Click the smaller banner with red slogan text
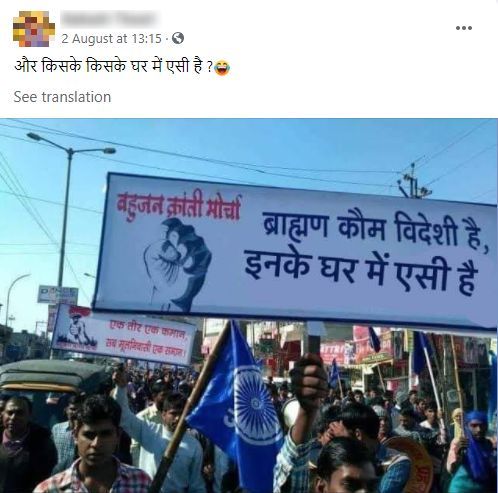 (x=124, y=335)
